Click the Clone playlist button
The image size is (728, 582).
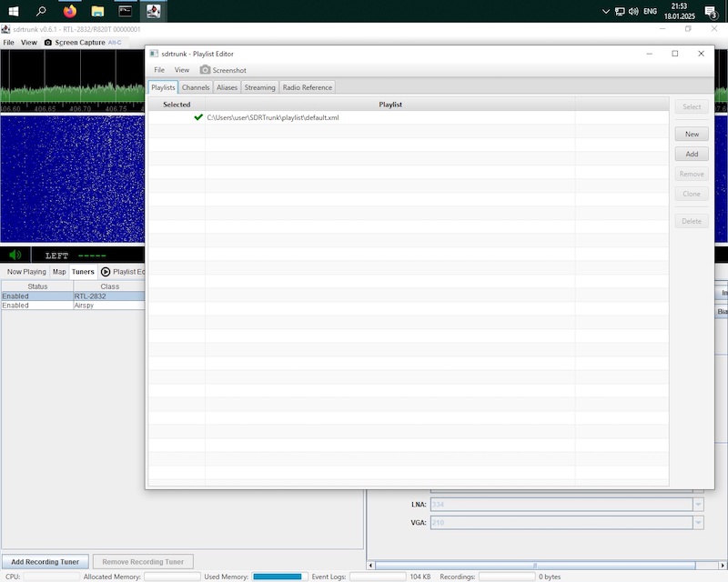692,194
